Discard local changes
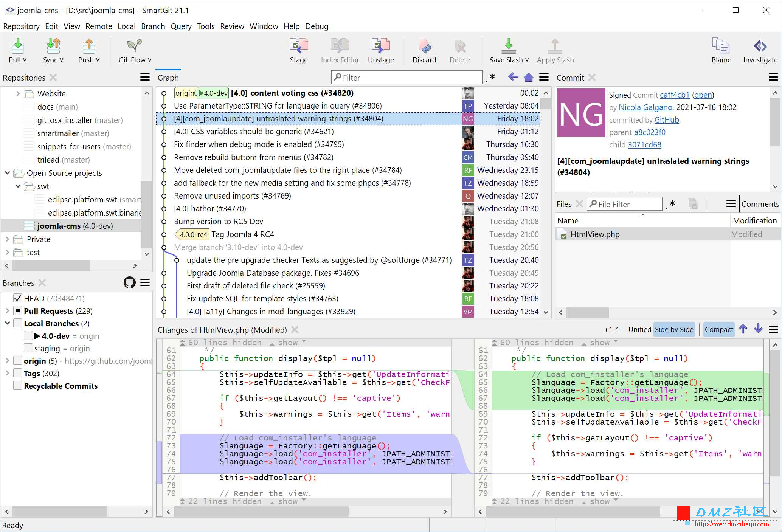Viewport: 782px width, 532px height. (x=424, y=50)
